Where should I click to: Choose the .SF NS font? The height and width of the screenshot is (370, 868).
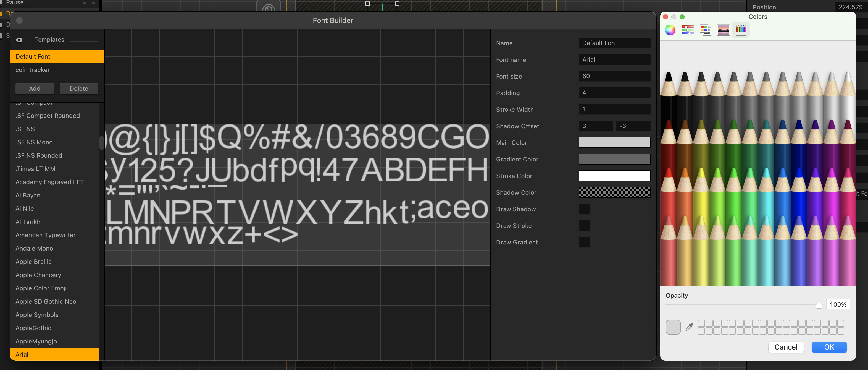(55, 129)
